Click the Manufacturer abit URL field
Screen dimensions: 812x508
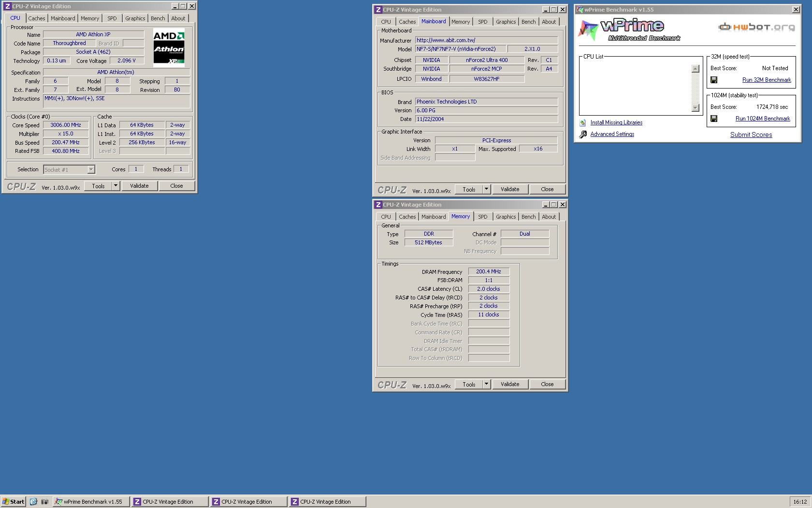point(486,40)
